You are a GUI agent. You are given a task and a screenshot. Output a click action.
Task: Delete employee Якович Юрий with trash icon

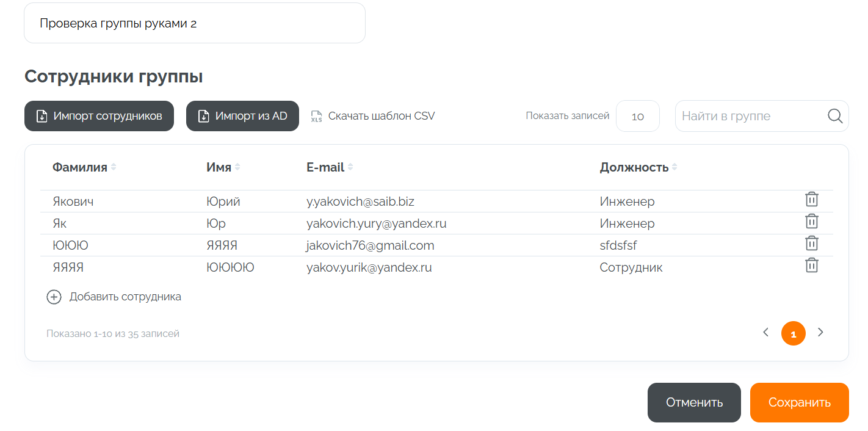[x=811, y=200]
